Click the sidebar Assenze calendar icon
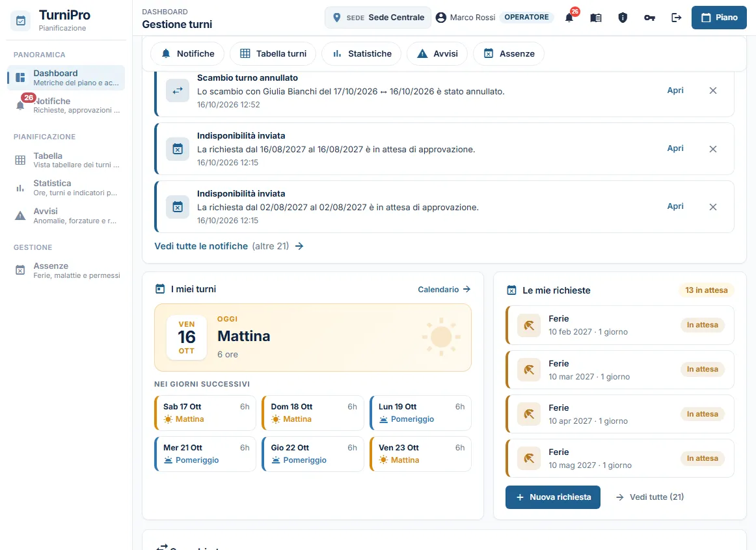This screenshot has height=550, width=756. [20, 270]
